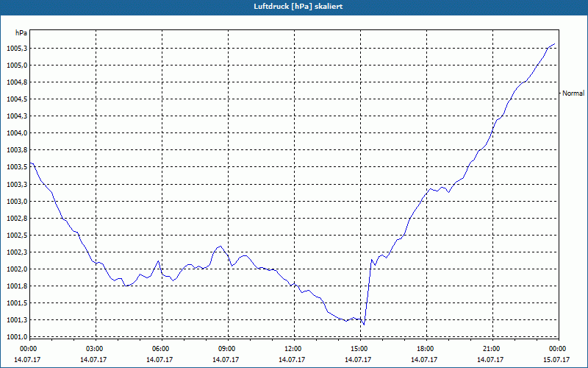588x368 pixels.
Task: Select the 18:00 x-axis label
Action: (425, 349)
